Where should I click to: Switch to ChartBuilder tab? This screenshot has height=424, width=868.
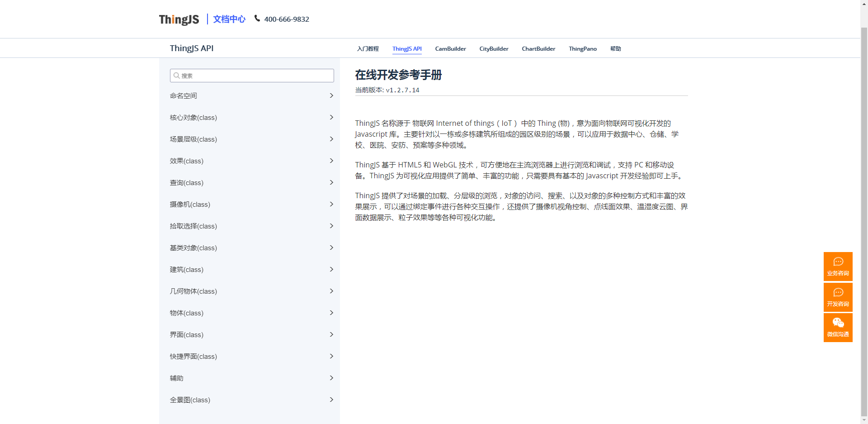click(x=538, y=49)
